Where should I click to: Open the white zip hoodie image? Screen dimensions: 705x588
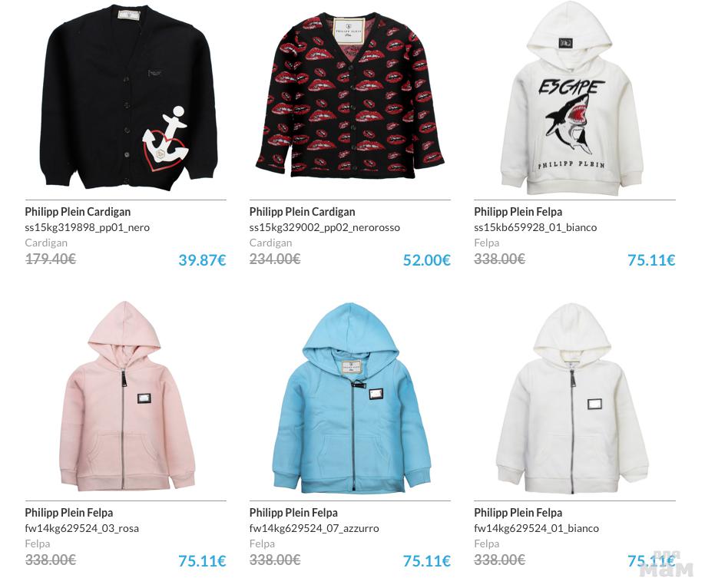click(x=572, y=398)
